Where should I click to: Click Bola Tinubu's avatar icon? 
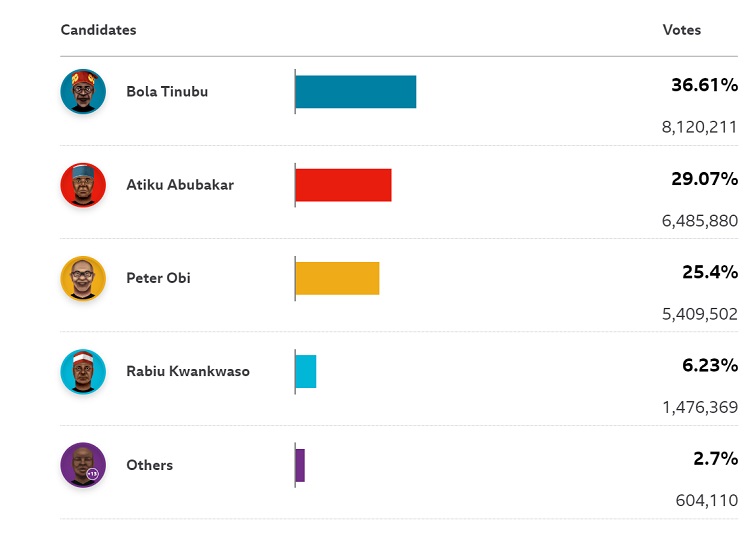[83, 92]
